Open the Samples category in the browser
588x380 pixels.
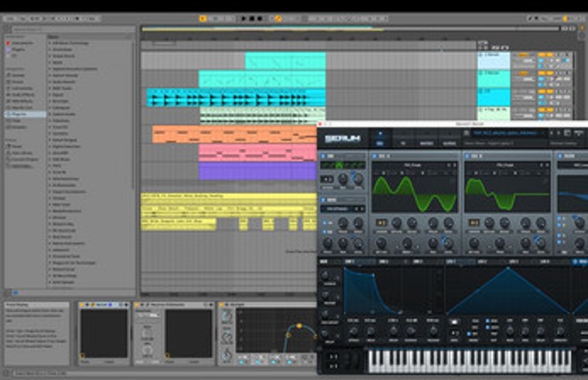tap(17, 127)
